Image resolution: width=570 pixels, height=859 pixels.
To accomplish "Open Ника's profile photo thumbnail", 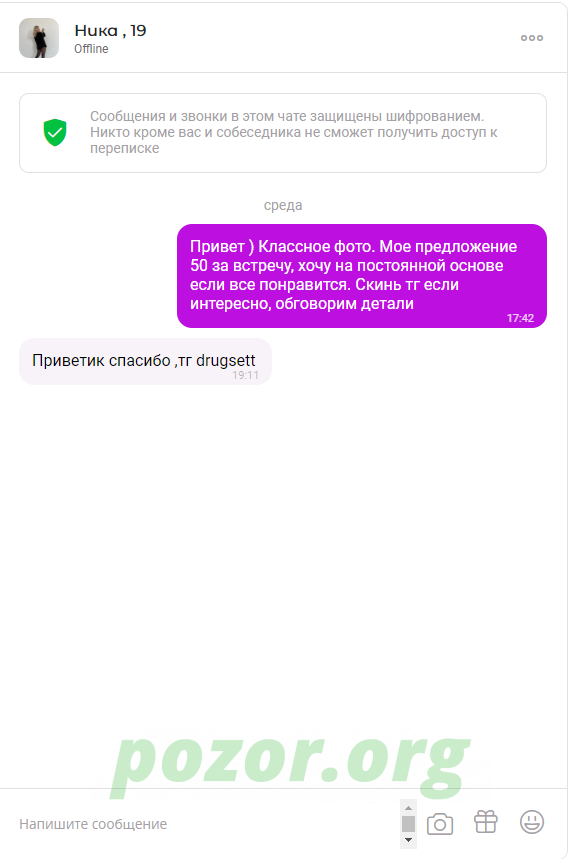I will click(x=39, y=38).
